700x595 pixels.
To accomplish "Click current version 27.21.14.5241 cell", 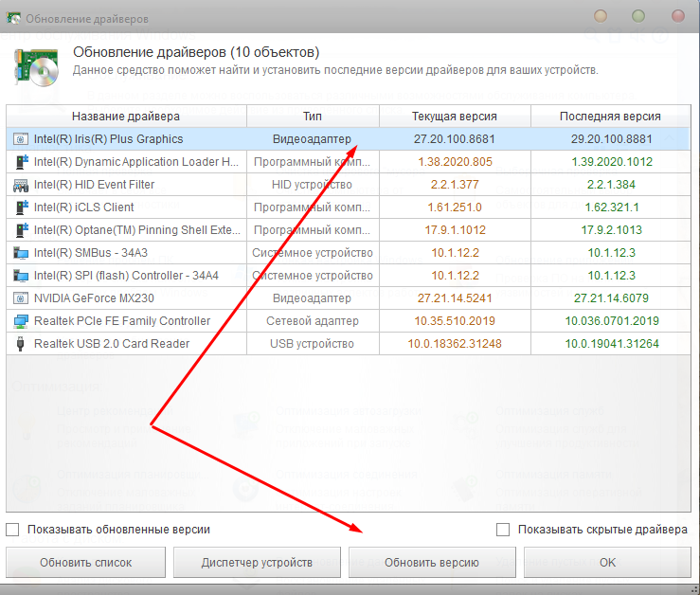I will click(455, 298).
